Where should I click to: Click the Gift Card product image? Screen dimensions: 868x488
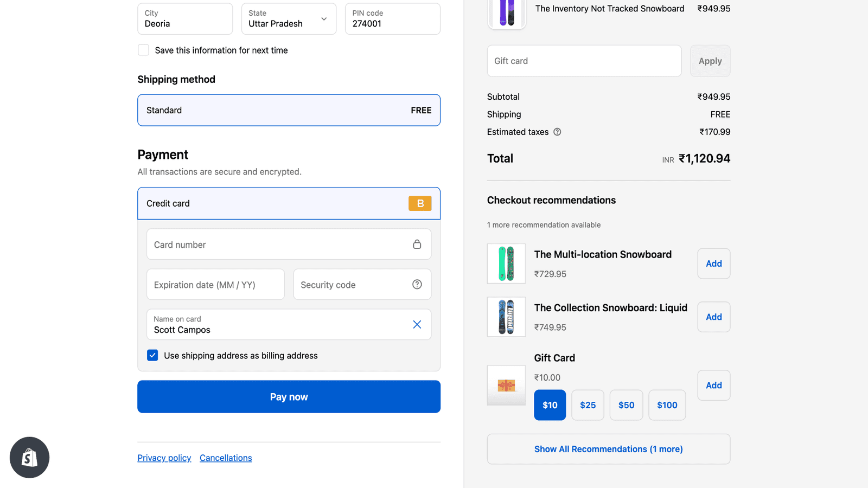point(506,386)
